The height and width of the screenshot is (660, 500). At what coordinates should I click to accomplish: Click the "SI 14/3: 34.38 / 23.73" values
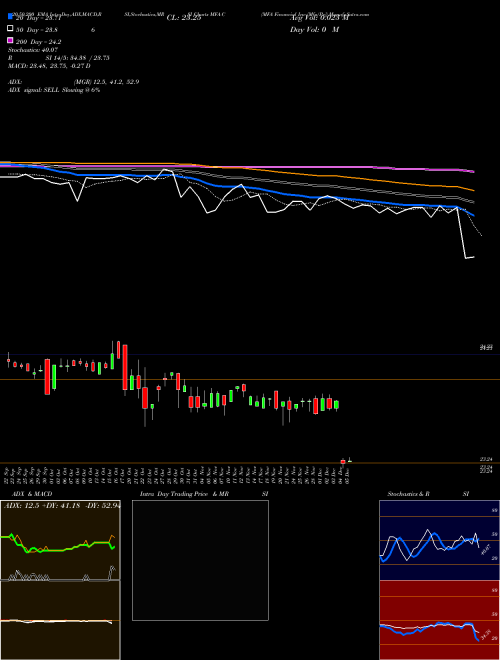(x=77, y=58)
